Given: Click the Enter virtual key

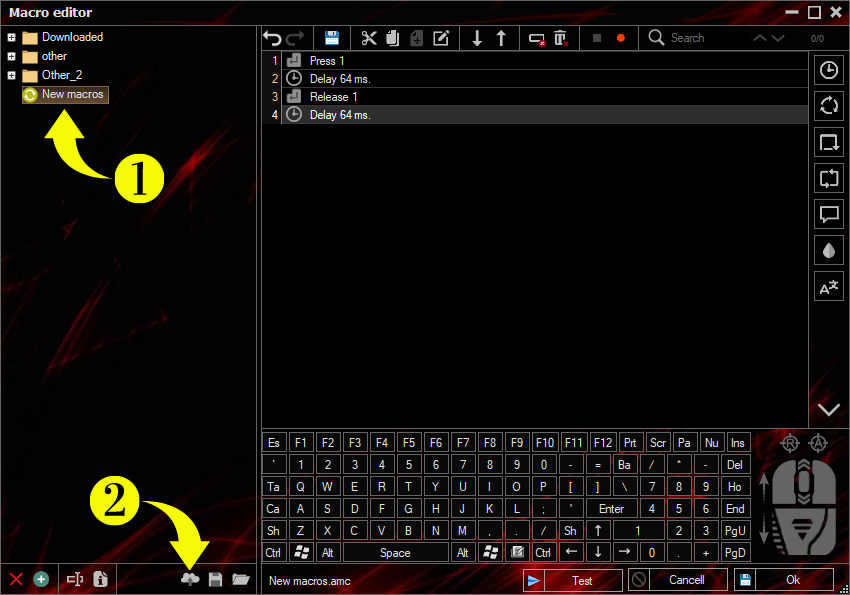Looking at the screenshot, I should [611, 509].
